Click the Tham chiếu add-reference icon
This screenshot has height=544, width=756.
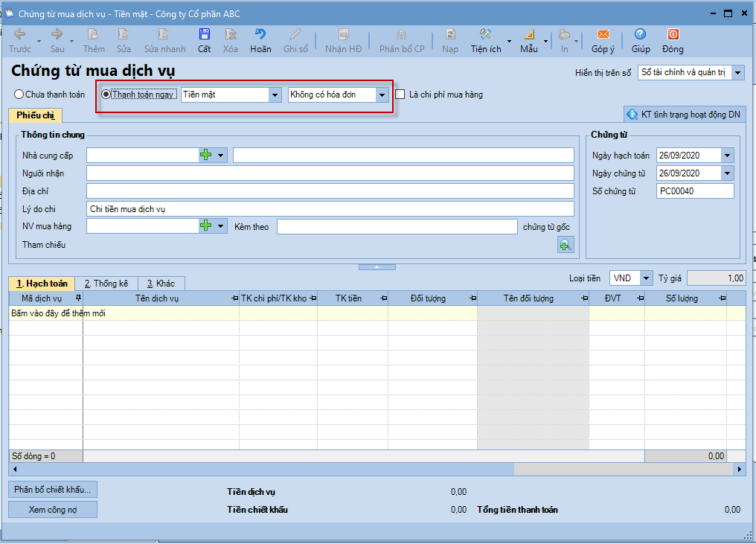click(x=566, y=245)
